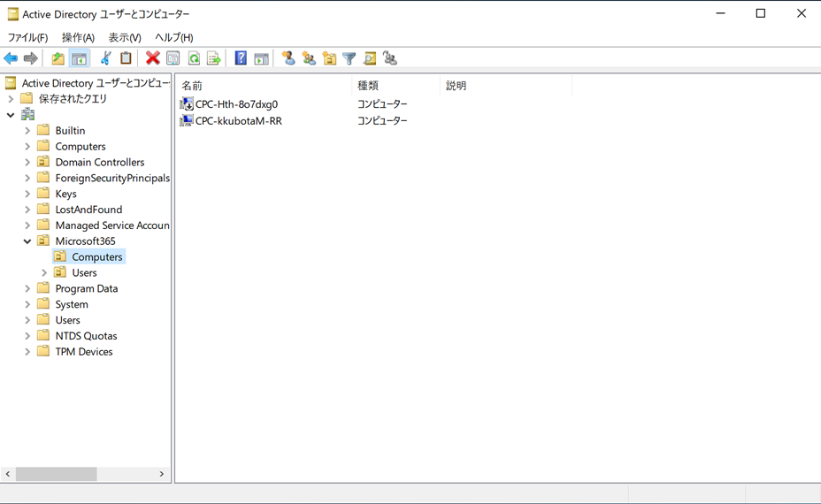Expand the Domain Controllers folder

coord(27,162)
